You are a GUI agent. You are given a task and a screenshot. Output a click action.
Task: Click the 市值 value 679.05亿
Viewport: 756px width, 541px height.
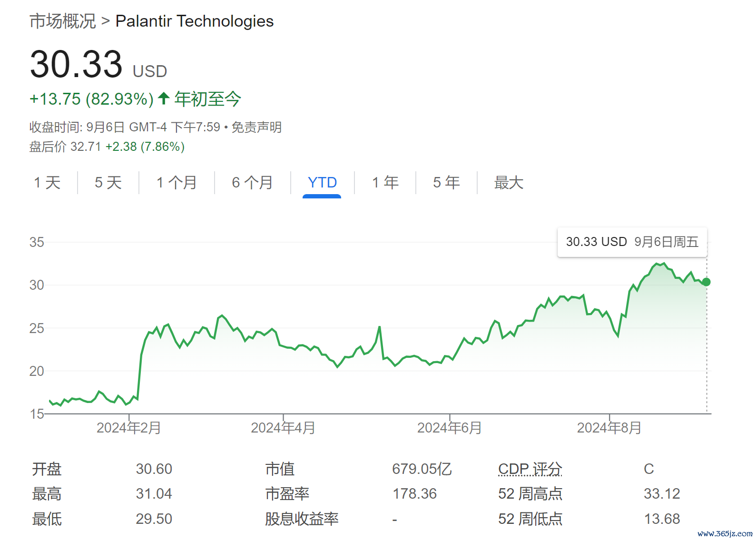coord(422,469)
